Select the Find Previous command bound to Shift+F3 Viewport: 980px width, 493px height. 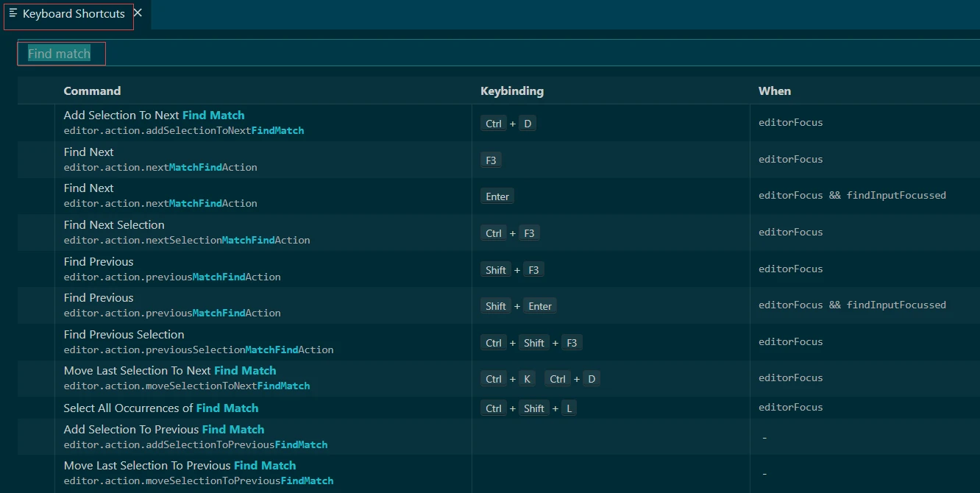tap(99, 262)
